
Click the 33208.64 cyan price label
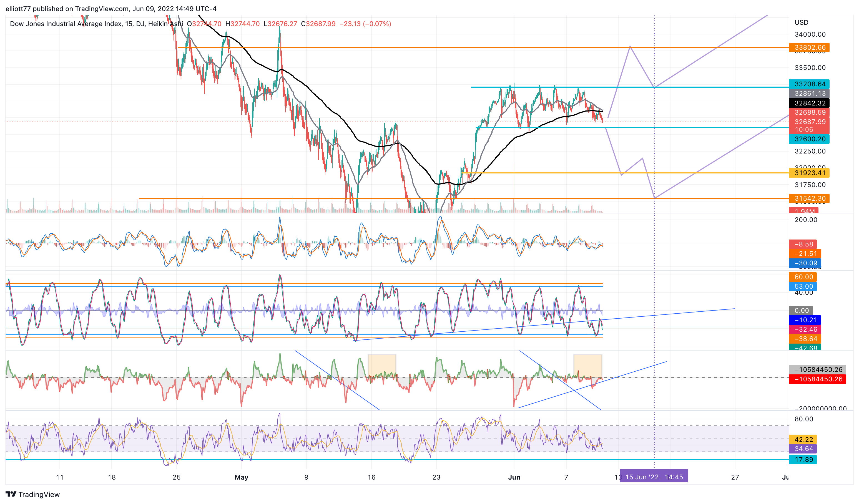[810, 84]
